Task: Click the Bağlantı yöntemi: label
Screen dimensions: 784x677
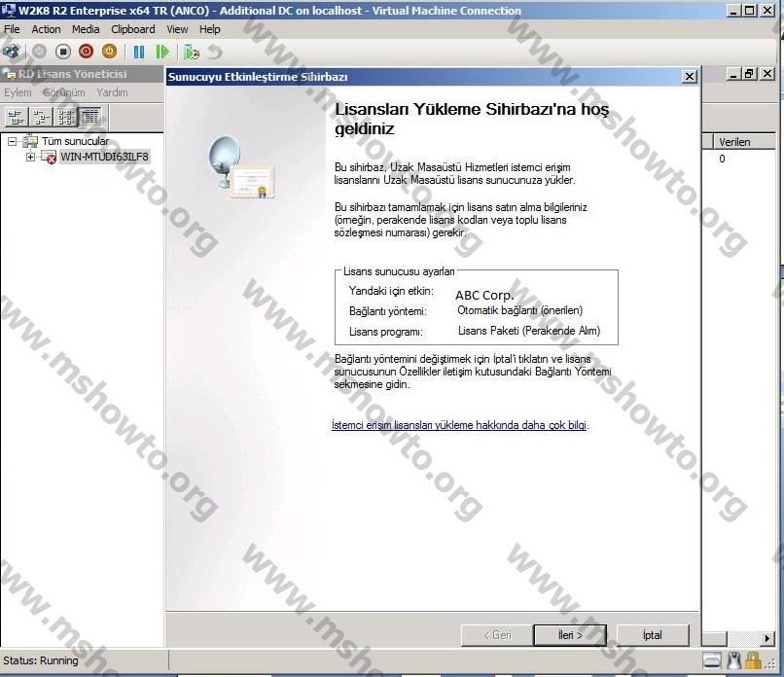Action: click(x=388, y=311)
